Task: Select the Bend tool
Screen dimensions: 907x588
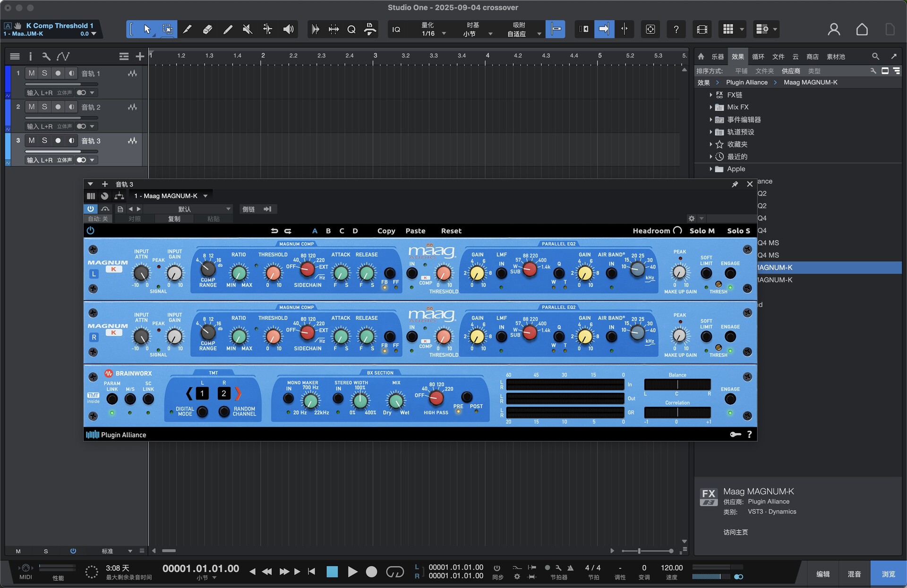Action: click(267, 29)
